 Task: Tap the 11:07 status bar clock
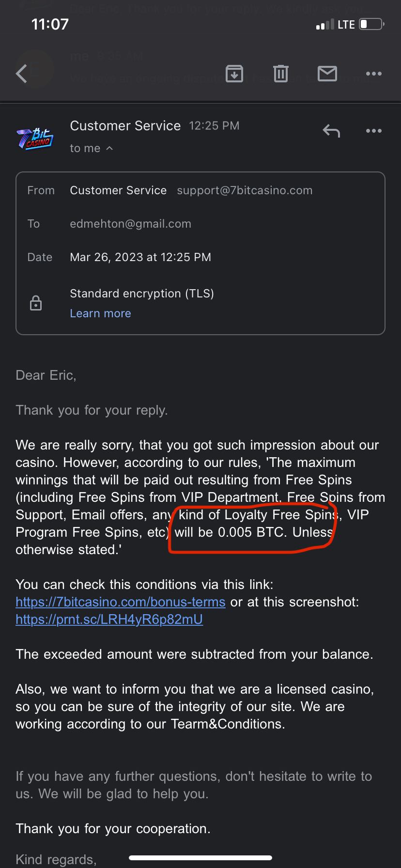[x=50, y=24]
